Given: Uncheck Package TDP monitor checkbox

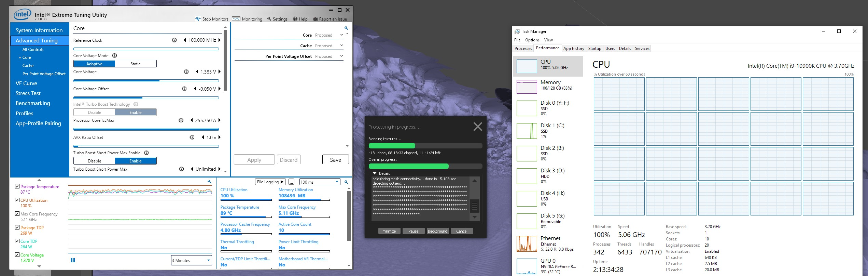Looking at the screenshot, I should tap(17, 227).
